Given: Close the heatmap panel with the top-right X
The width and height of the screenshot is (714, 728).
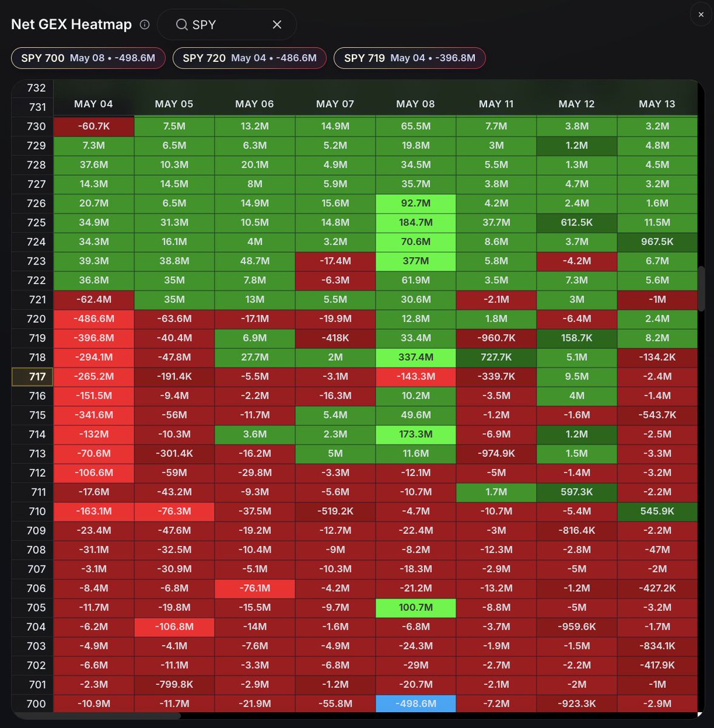Looking at the screenshot, I should click(x=701, y=15).
